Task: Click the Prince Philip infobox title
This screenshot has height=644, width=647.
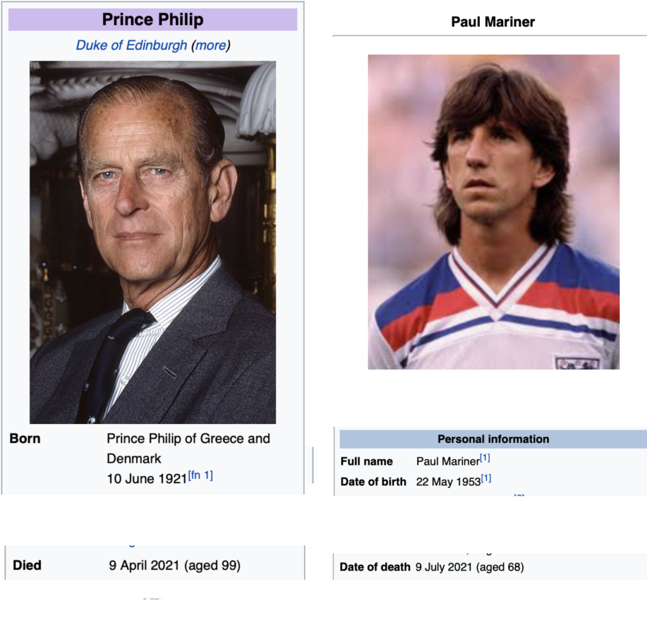Action: pyautogui.click(x=153, y=19)
